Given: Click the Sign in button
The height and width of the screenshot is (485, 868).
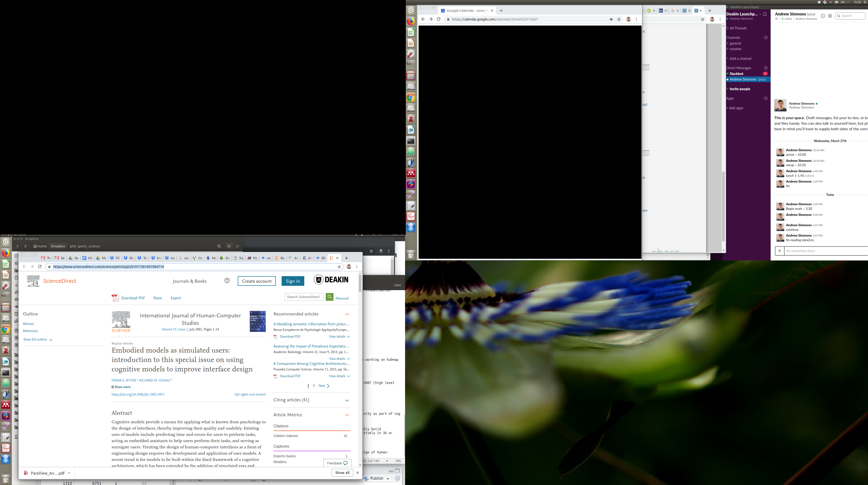Looking at the screenshot, I should (x=292, y=281).
